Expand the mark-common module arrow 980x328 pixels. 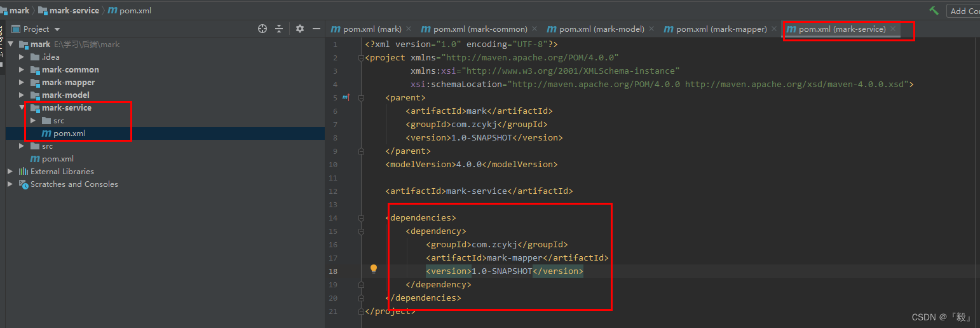(22, 70)
